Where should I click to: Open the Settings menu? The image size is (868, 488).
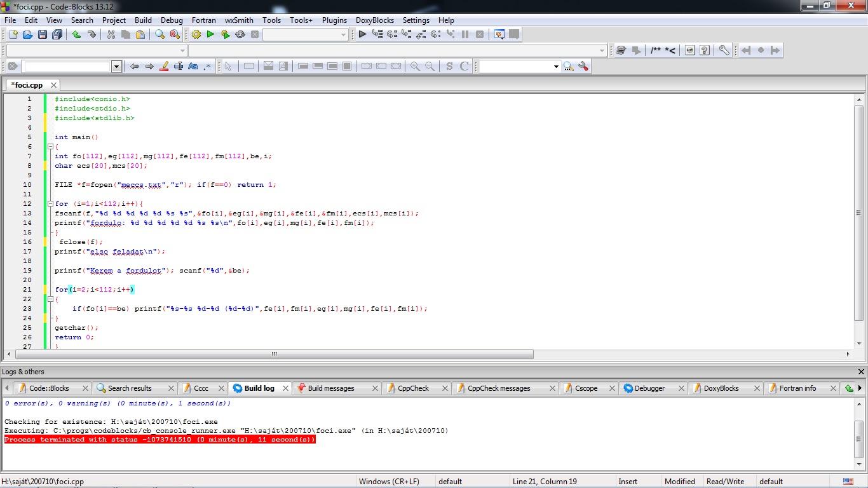point(416,20)
